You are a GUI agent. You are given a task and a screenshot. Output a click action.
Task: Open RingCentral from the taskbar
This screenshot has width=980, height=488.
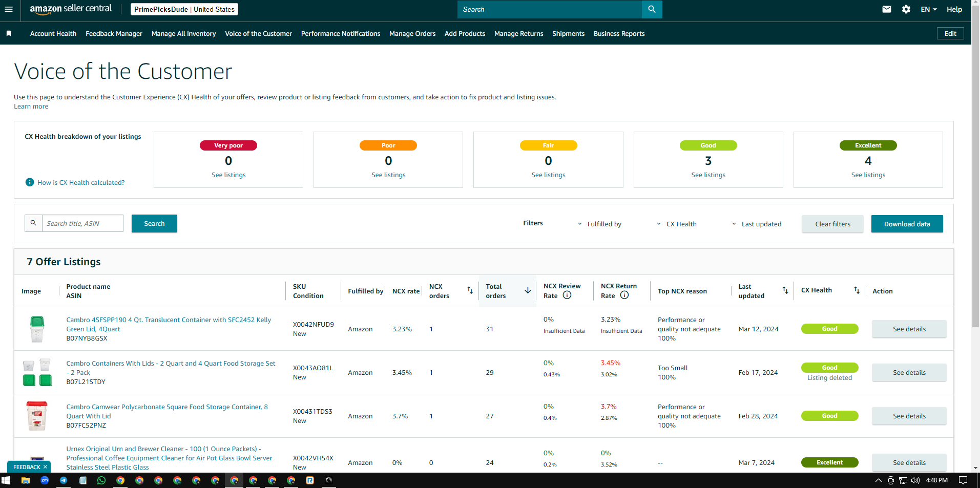coord(310,480)
